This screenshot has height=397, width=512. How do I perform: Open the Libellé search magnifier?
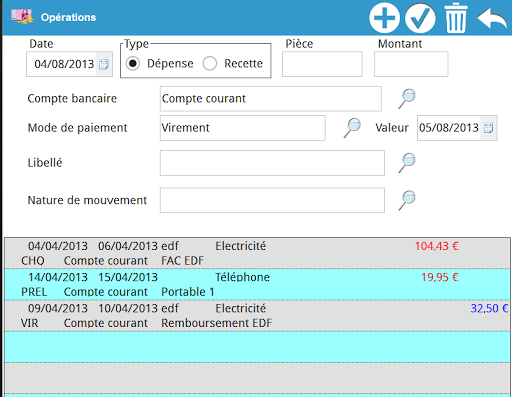click(x=407, y=163)
